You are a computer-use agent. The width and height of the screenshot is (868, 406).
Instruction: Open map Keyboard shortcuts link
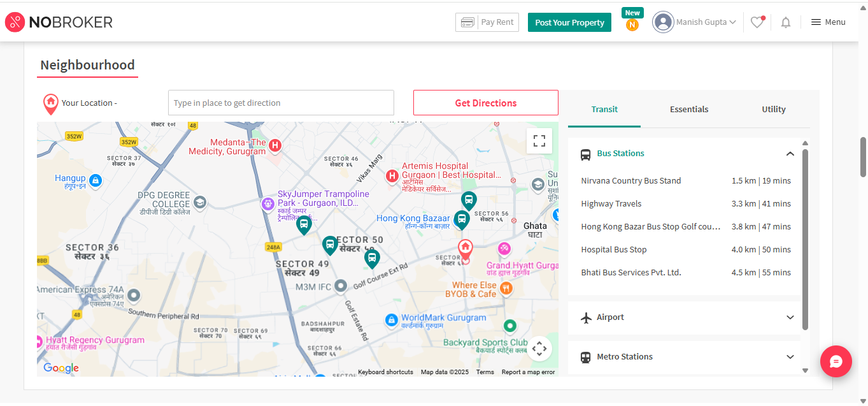(x=385, y=372)
